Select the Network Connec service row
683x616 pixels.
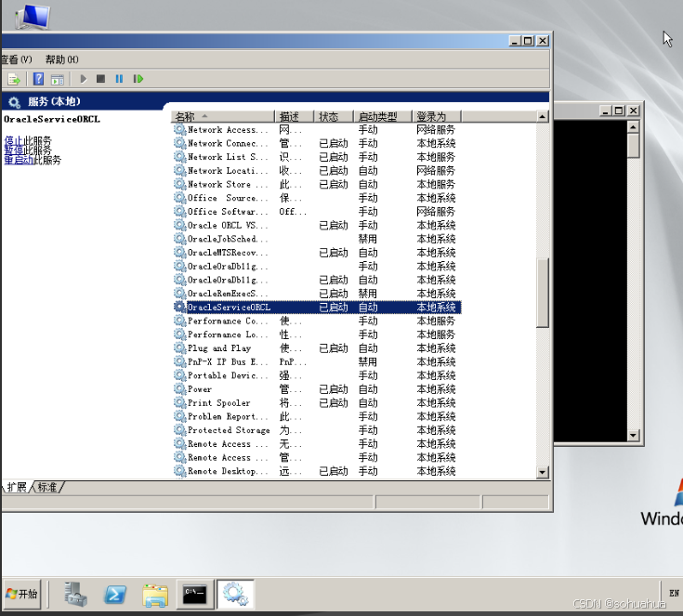pyautogui.click(x=317, y=143)
